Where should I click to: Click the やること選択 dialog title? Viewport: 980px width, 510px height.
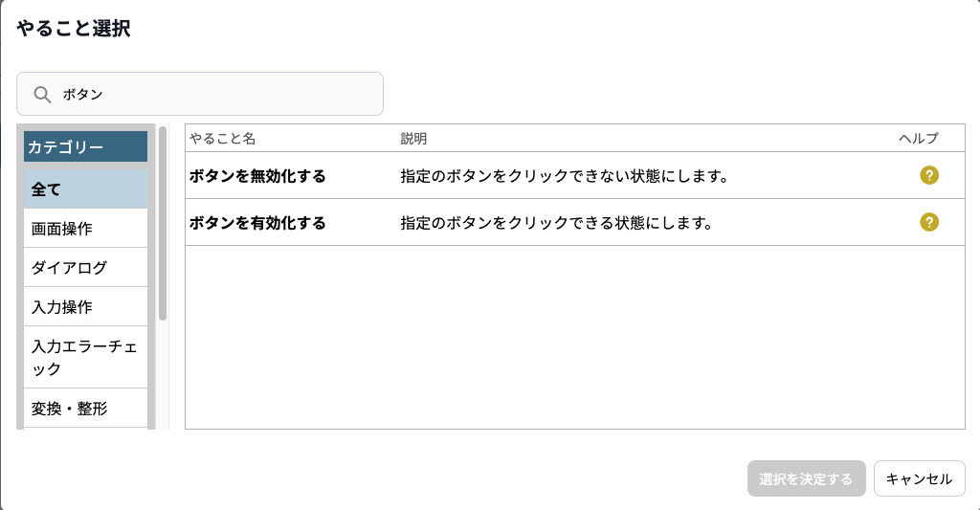click(74, 29)
